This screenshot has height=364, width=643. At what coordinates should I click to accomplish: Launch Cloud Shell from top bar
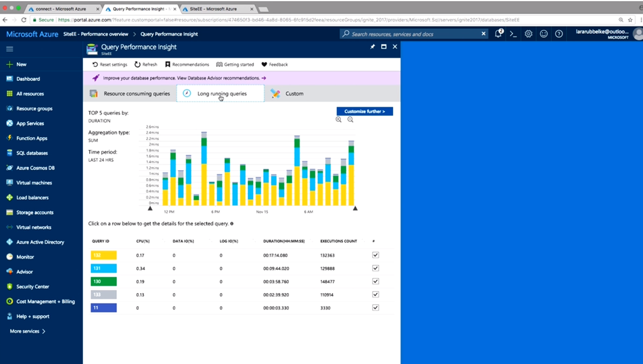click(x=513, y=34)
